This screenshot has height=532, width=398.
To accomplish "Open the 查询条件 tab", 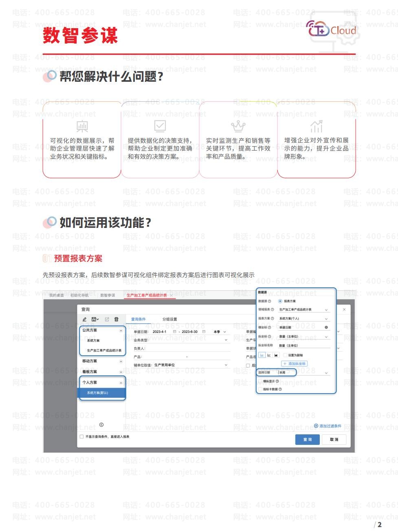I will (138, 319).
